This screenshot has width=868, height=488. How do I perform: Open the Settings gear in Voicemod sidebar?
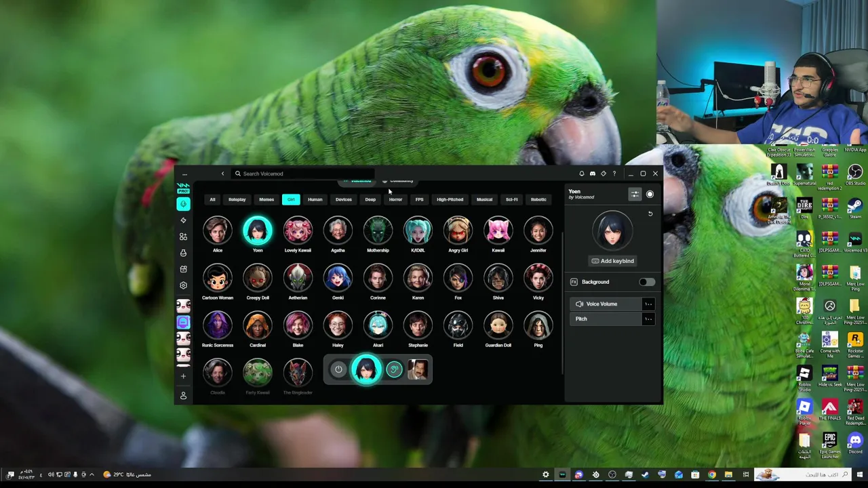tap(183, 285)
